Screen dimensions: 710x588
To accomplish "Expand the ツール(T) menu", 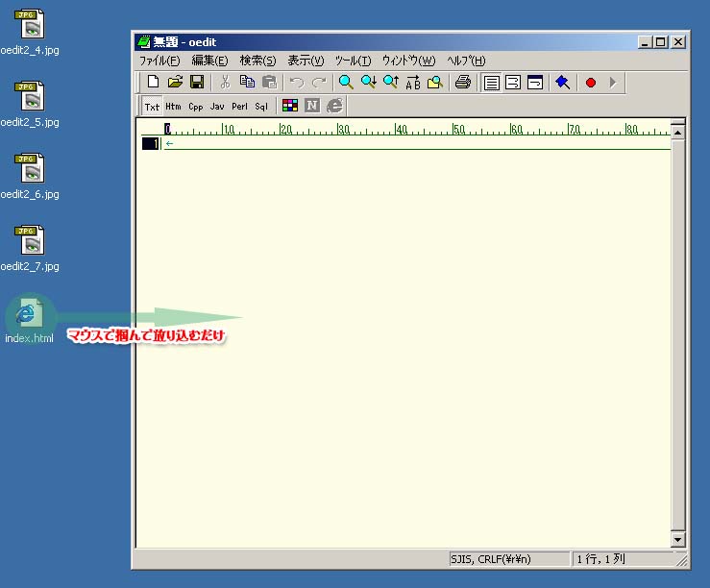I will pos(353,61).
